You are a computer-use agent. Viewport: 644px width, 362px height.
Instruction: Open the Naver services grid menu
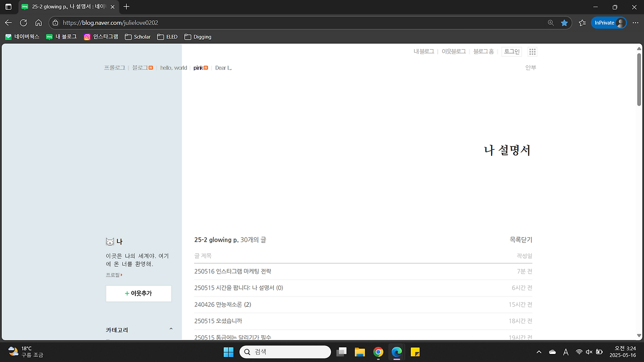point(532,51)
